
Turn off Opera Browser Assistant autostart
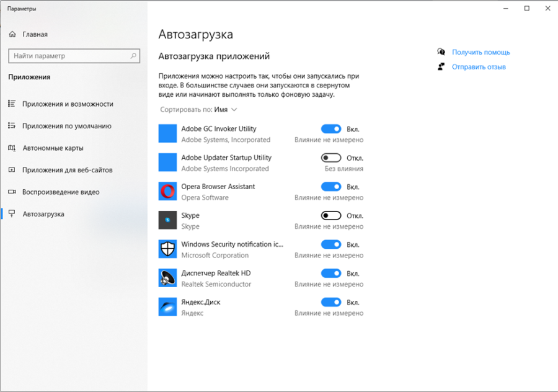coord(331,187)
